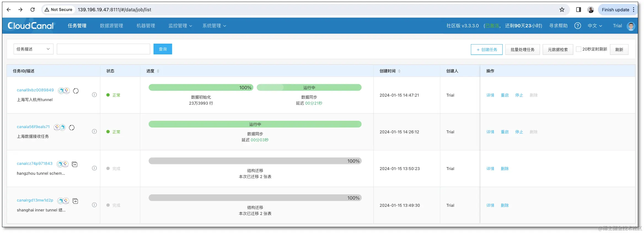The width and height of the screenshot is (644, 233).
Task: Open task link canalcz74p971843
Action: 35,163
